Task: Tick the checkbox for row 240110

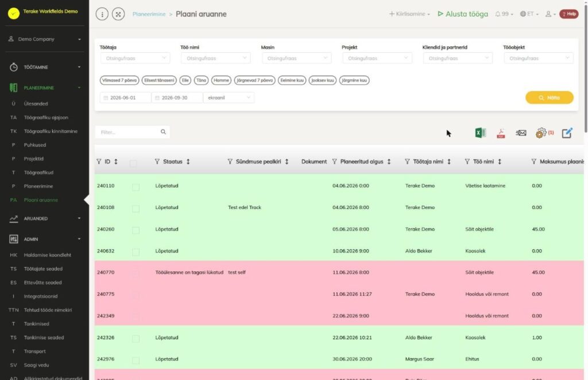Action: tap(136, 187)
